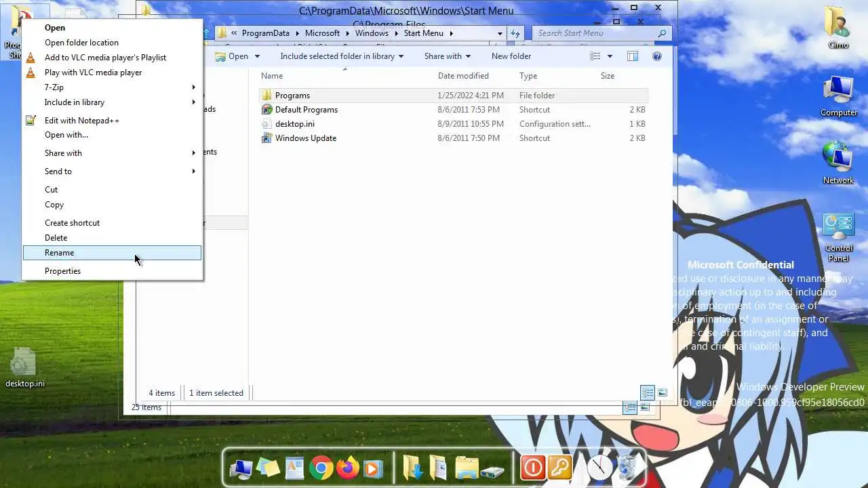Screen dimensions: 868x488
Task: Click the red power dock icon
Action: (x=533, y=468)
